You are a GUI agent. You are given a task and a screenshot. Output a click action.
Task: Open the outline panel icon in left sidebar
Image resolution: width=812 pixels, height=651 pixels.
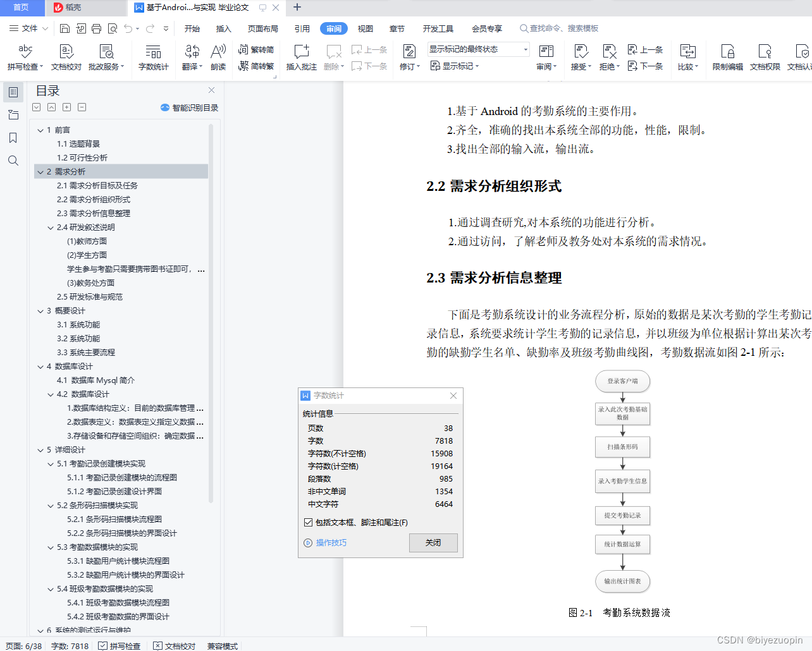pos(13,92)
